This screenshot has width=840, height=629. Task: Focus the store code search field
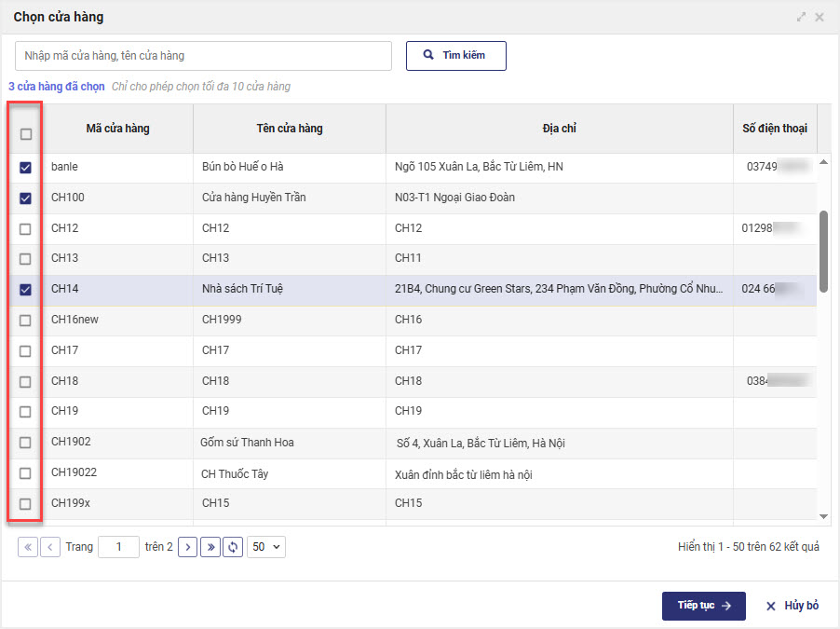pyautogui.click(x=203, y=56)
